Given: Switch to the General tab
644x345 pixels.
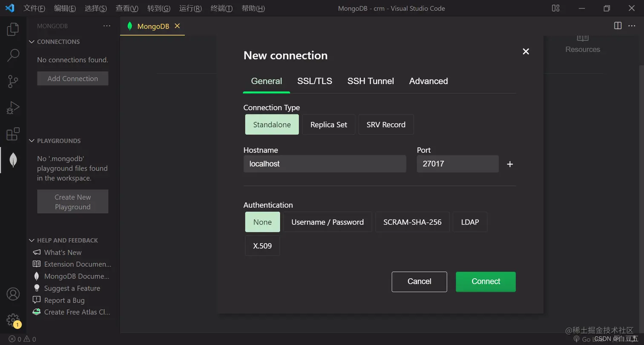Looking at the screenshot, I should pyautogui.click(x=267, y=81).
